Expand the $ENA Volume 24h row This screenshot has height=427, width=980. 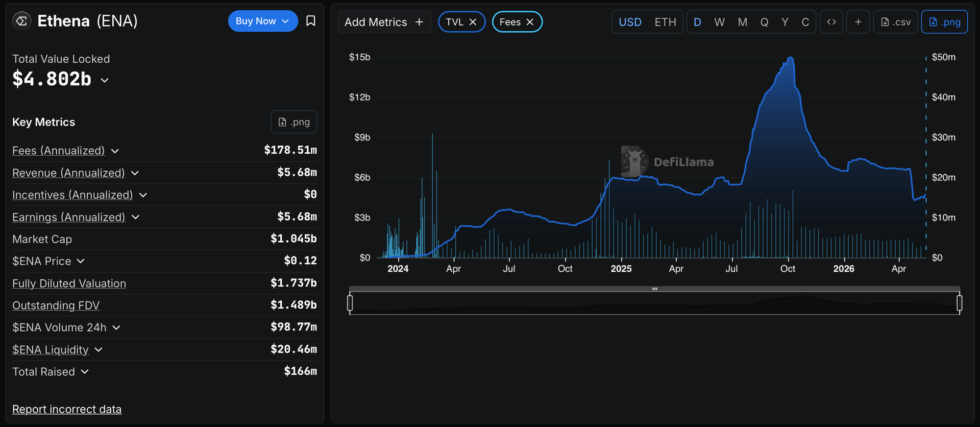pyautogui.click(x=116, y=328)
